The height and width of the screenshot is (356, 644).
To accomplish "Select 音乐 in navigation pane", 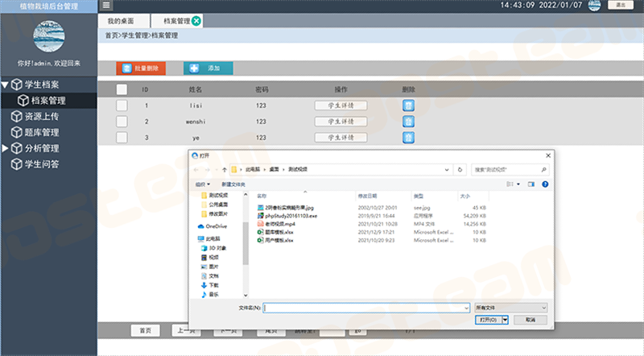I will 210,295.
